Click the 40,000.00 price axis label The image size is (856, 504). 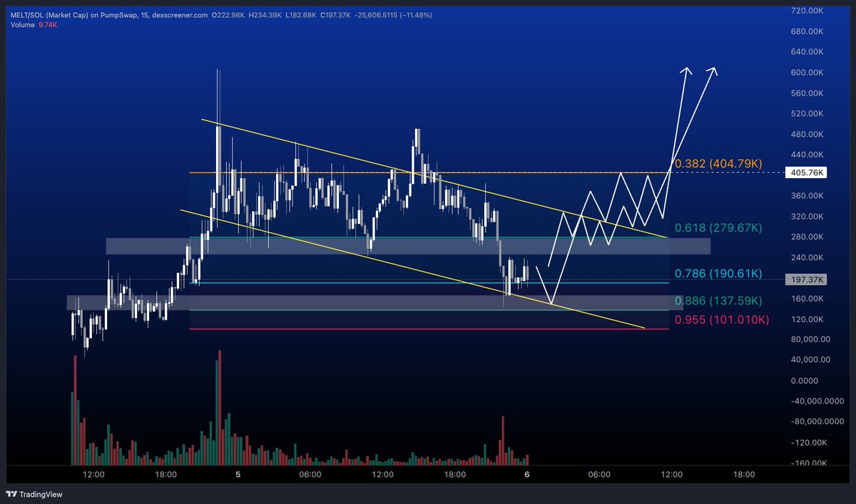click(x=809, y=361)
